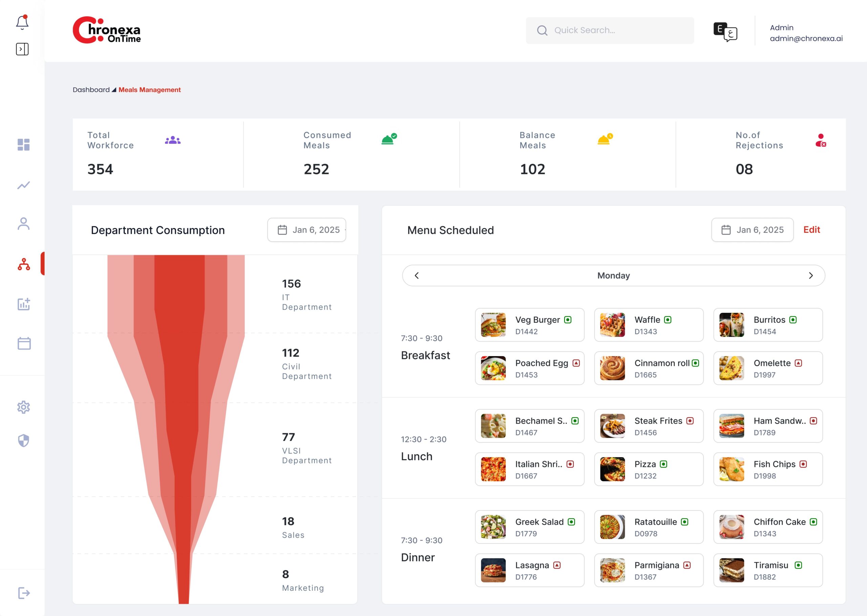This screenshot has height=616, width=867.
Task: Go to next day after Monday
Action: coord(810,276)
